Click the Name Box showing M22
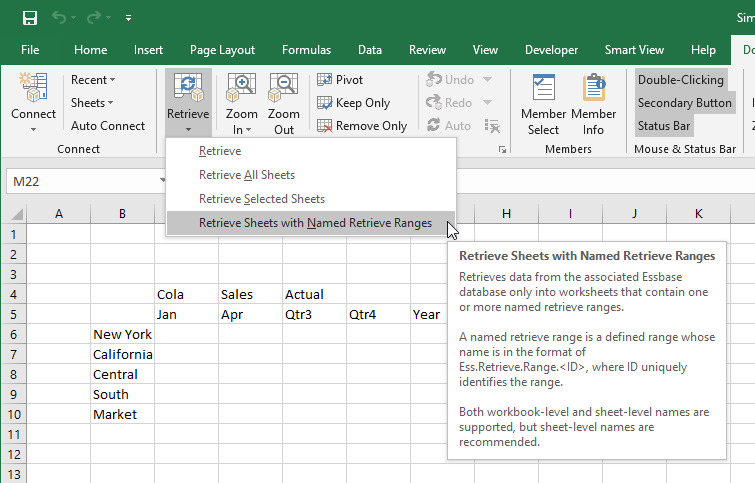 (82, 182)
